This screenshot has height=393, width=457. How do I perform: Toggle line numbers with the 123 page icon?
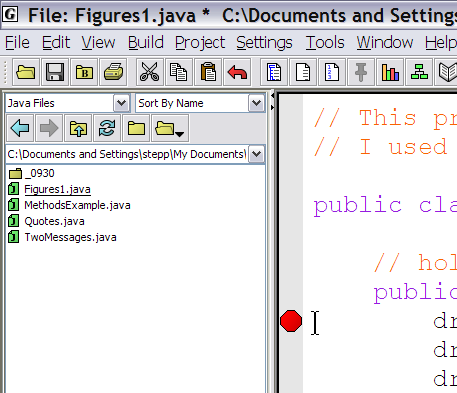332,72
